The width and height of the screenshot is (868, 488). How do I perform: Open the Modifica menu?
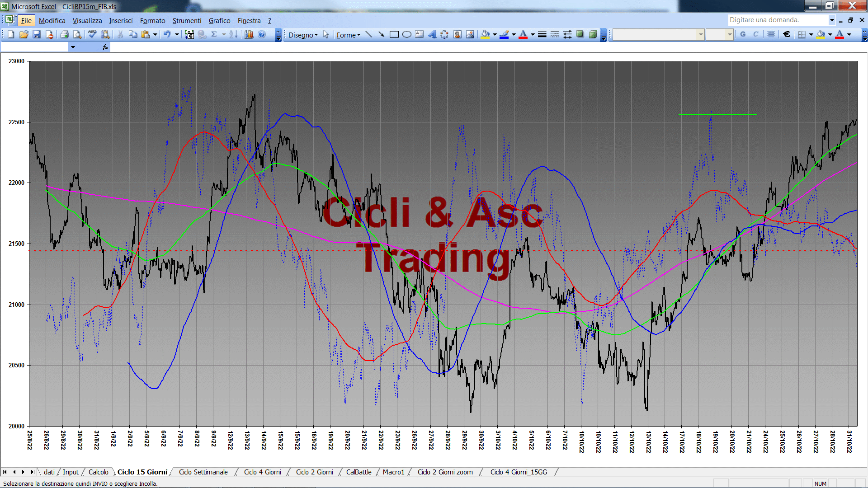pyautogui.click(x=52, y=20)
